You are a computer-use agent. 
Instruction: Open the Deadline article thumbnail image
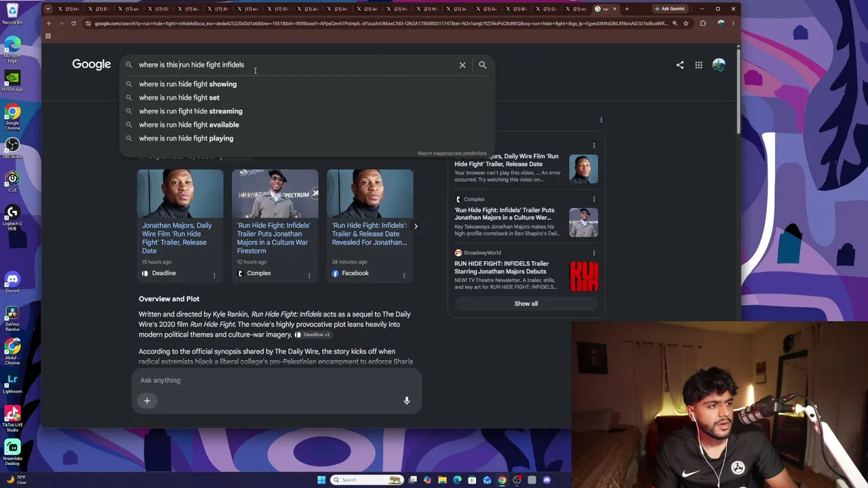[180, 193]
